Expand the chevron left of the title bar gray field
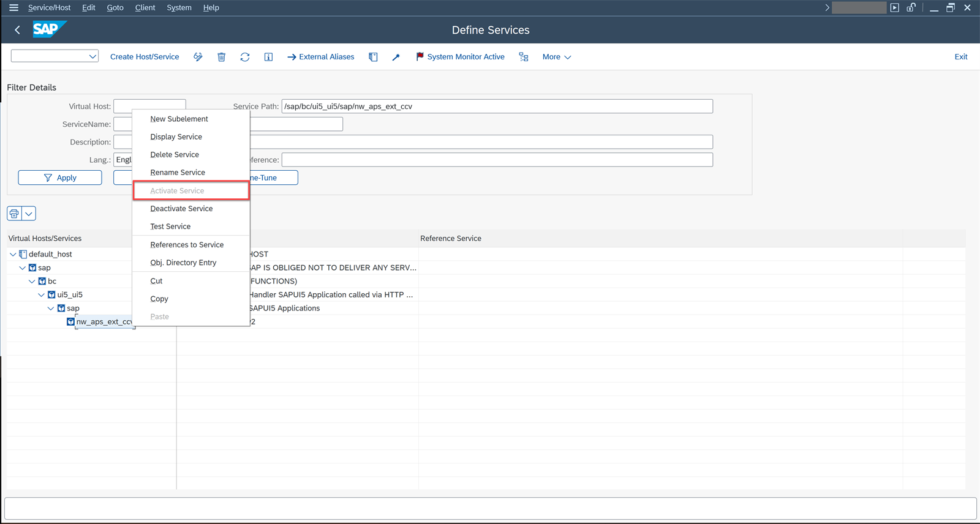The height and width of the screenshot is (524, 980). tap(827, 7)
